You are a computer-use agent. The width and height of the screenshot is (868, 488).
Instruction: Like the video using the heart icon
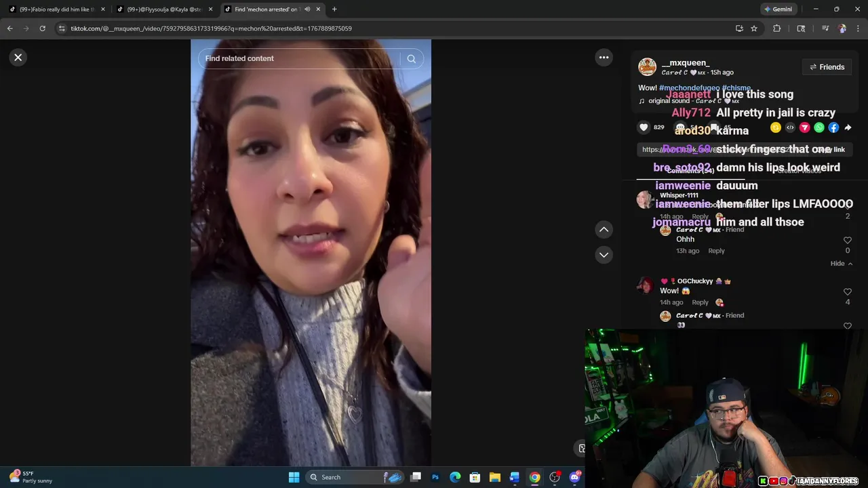click(644, 127)
